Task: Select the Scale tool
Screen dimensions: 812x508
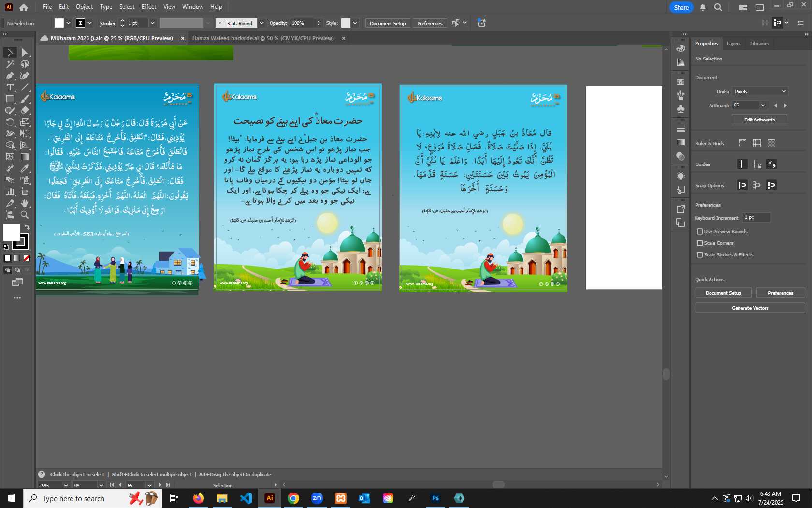Action: click(25, 122)
